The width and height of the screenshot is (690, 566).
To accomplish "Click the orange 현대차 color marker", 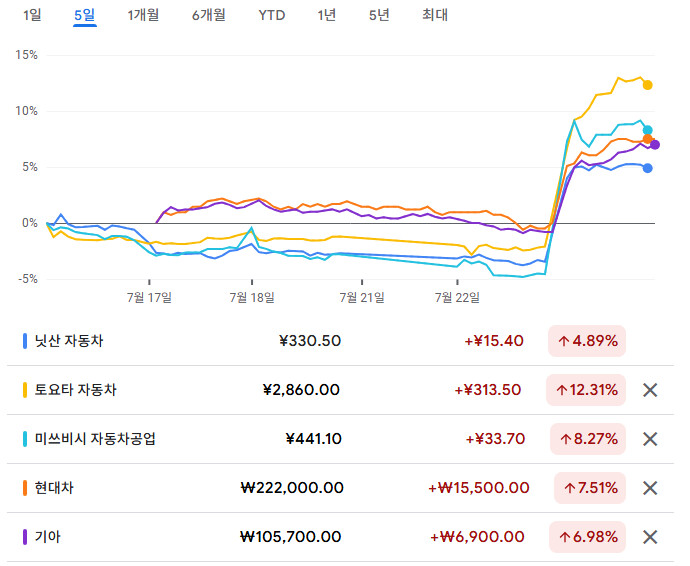I will point(25,488).
